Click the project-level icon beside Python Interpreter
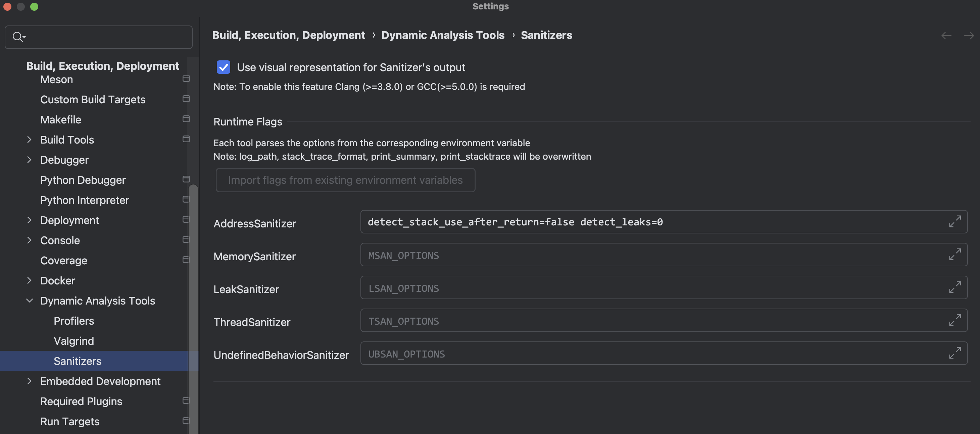This screenshot has height=434, width=980. pyautogui.click(x=186, y=200)
